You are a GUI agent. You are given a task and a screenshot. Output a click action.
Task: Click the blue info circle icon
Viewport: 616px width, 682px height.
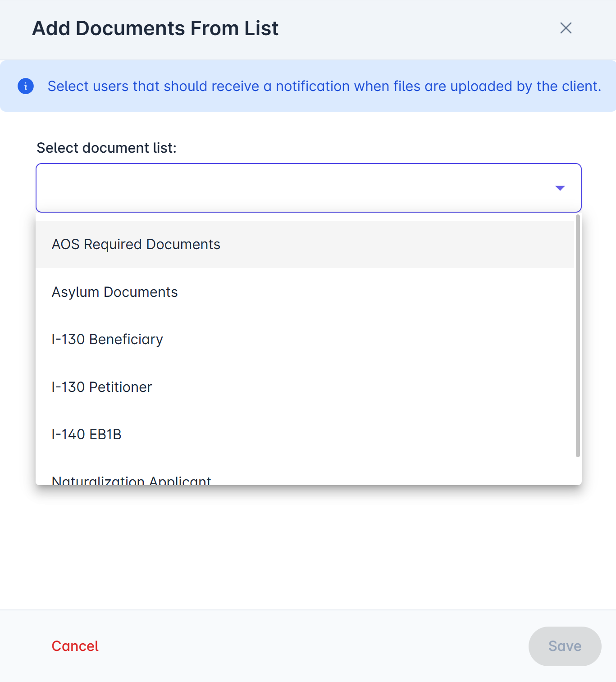pyautogui.click(x=26, y=86)
